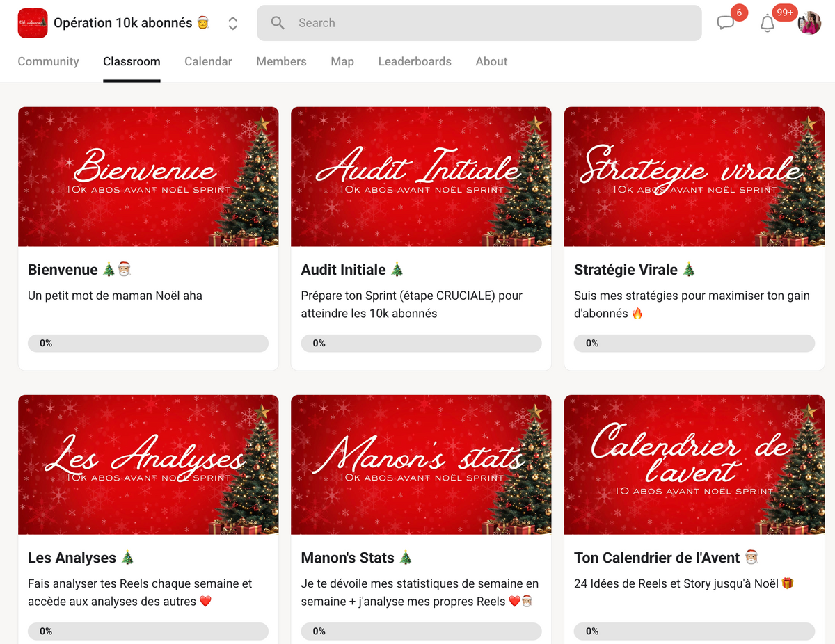Open the Members tab
Viewport: 835px width, 644px height.
click(x=281, y=61)
